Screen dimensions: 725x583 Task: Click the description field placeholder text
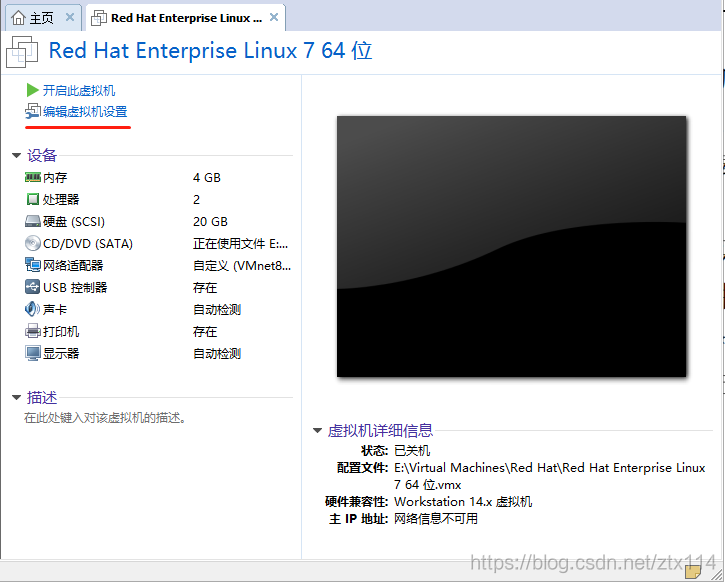tap(105, 418)
